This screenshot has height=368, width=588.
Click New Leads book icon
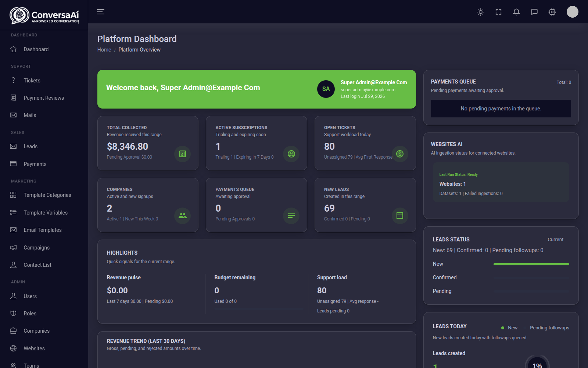point(400,216)
